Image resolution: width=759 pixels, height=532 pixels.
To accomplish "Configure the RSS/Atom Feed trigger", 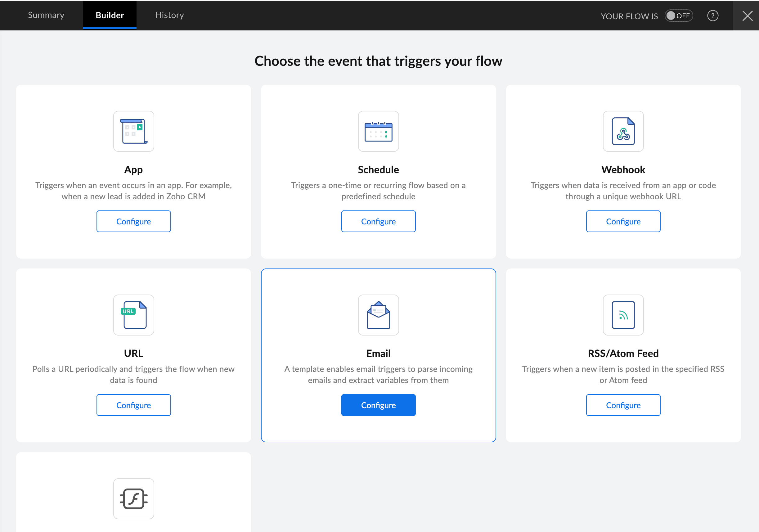I will coord(623,405).
